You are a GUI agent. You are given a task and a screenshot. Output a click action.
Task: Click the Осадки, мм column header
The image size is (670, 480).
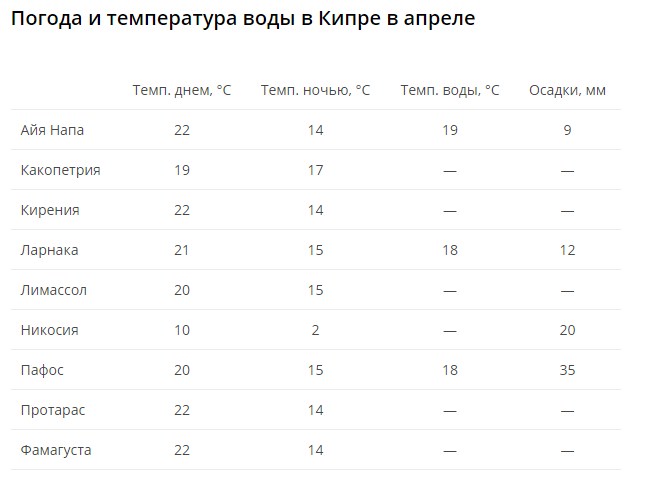click(x=567, y=90)
